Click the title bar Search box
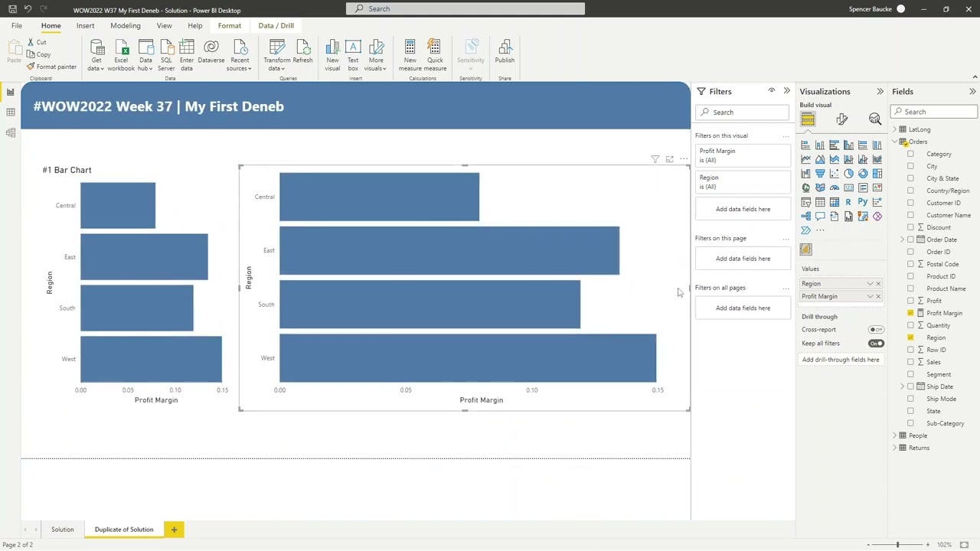This screenshot has width=980, height=551. pyautogui.click(x=465, y=9)
